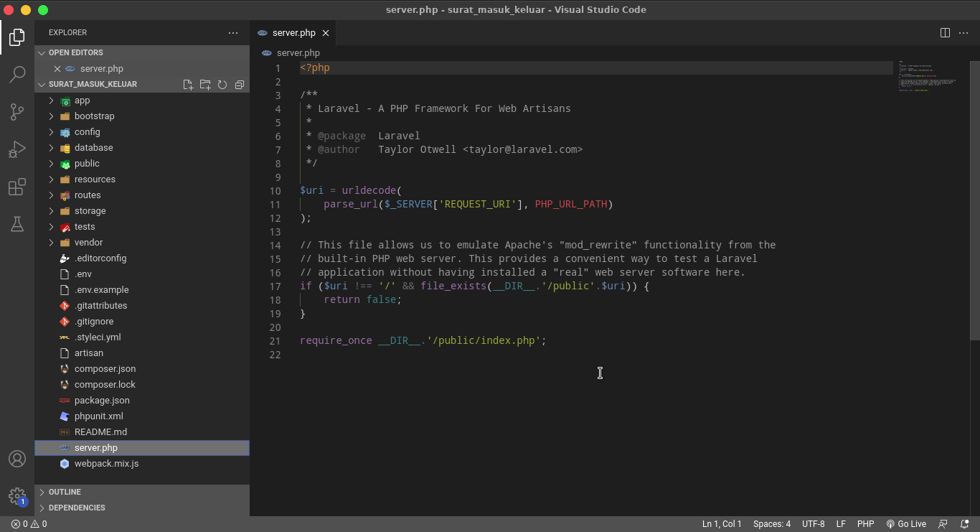Close server.php in Open Editors list
This screenshot has height=532, width=980.
click(x=57, y=69)
